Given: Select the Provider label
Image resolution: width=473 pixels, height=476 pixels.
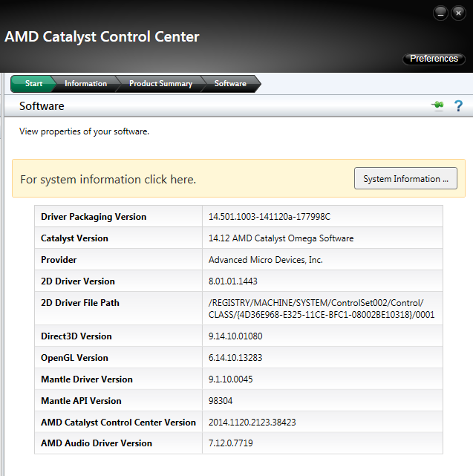Looking at the screenshot, I should 59,260.
